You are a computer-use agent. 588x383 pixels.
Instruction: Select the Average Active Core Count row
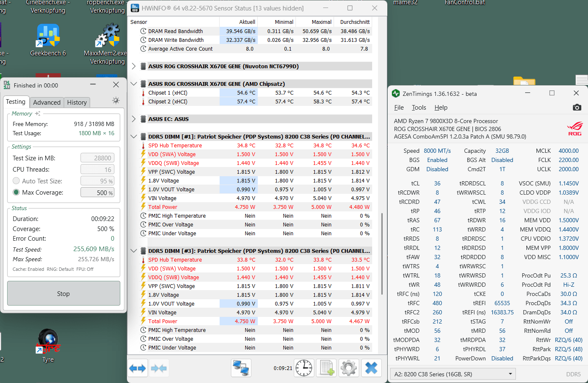[x=256, y=49]
